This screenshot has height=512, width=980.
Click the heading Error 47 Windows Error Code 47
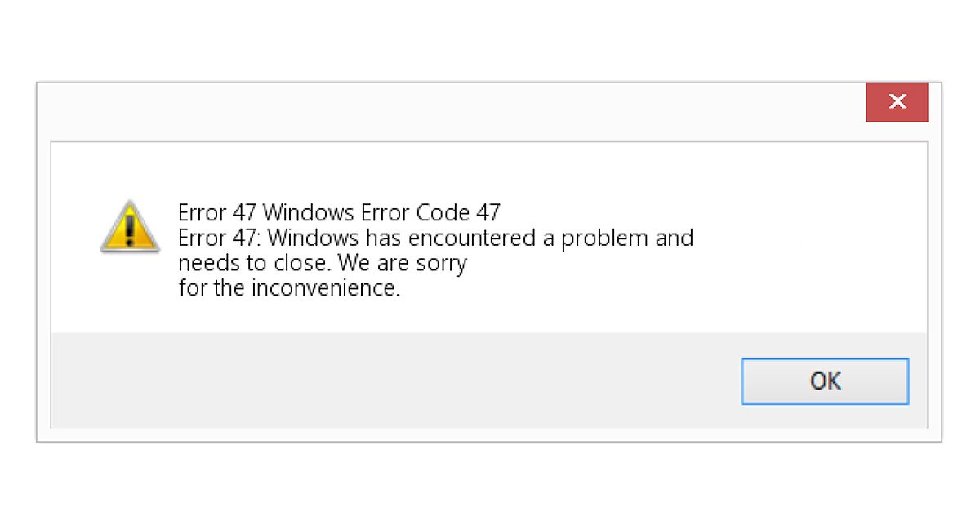click(338, 212)
